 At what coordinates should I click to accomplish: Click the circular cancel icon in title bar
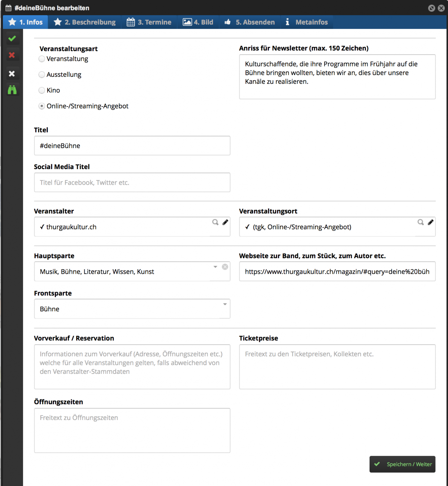(431, 8)
